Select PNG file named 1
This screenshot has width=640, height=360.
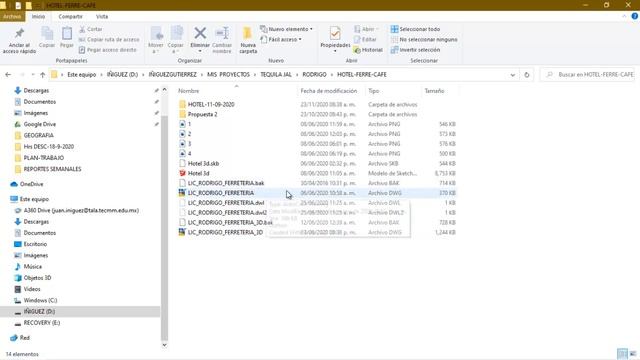pos(189,124)
